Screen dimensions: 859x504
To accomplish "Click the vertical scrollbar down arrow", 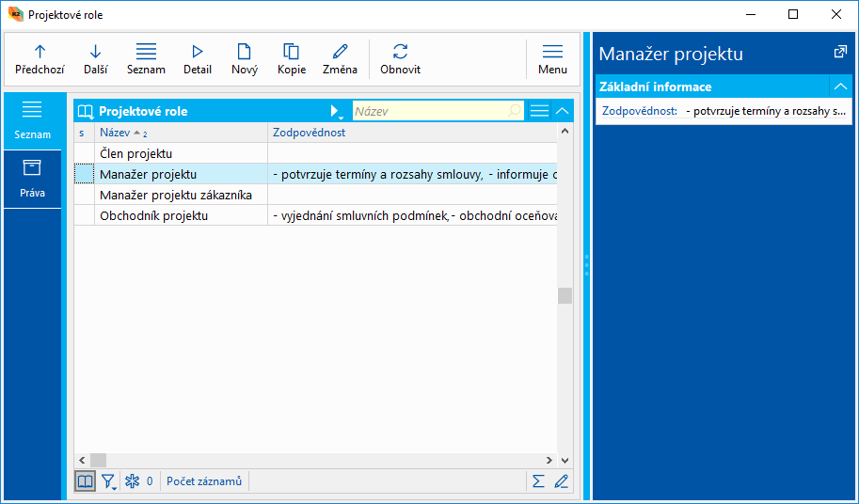I will pyautogui.click(x=565, y=460).
